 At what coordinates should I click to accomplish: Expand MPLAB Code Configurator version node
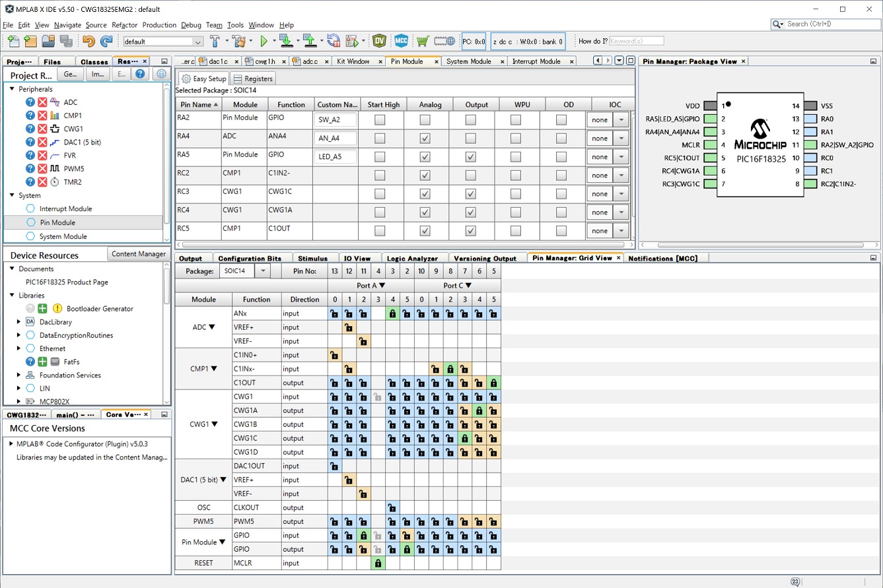tap(11, 444)
